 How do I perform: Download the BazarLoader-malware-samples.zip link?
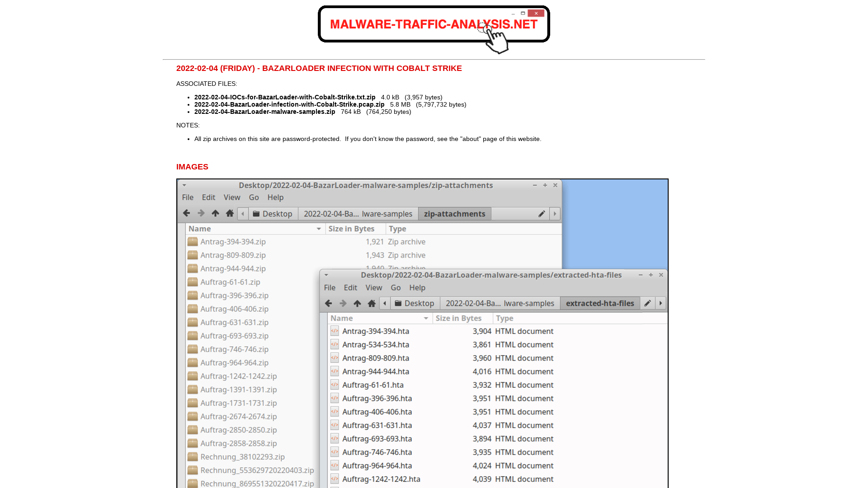tap(265, 112)
